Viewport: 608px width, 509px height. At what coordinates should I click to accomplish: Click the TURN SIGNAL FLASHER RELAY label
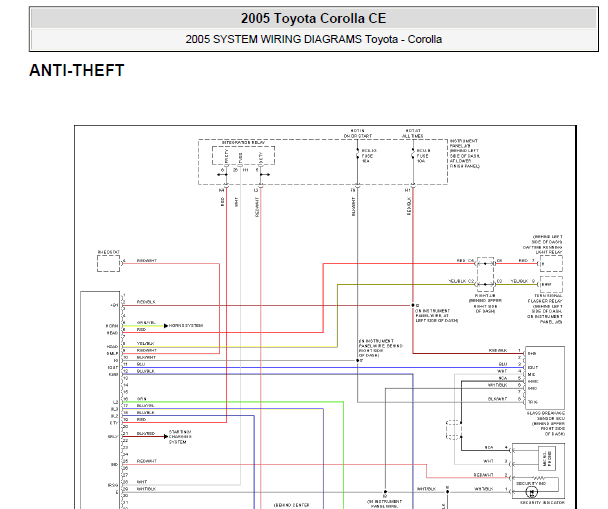(x=545, y=298)
